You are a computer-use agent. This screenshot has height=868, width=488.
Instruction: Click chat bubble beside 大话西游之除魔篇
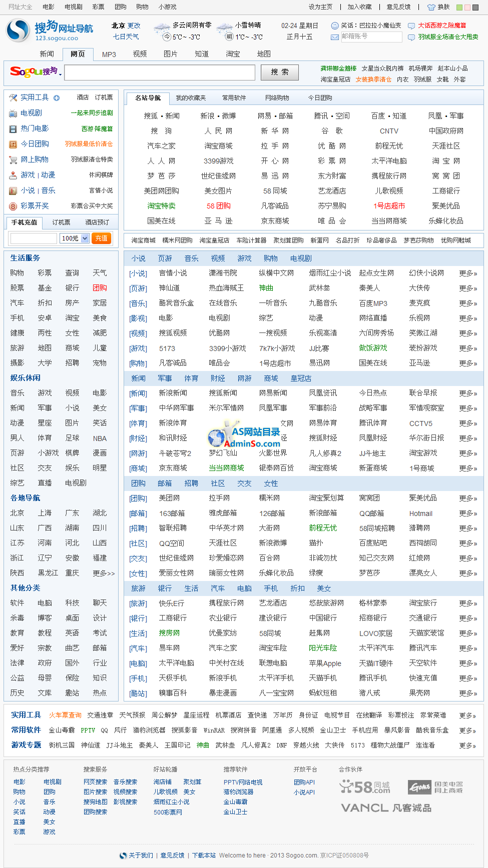pyautogui.click(x=411, y=25)
